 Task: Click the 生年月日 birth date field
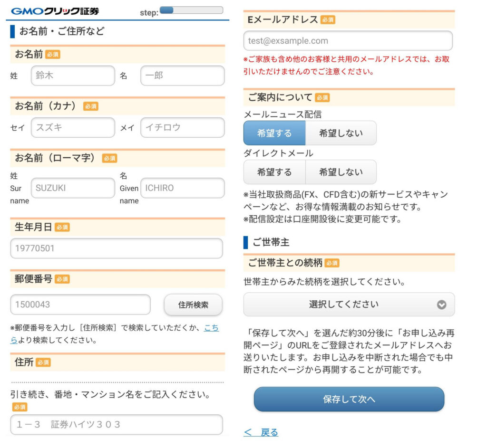117,248
